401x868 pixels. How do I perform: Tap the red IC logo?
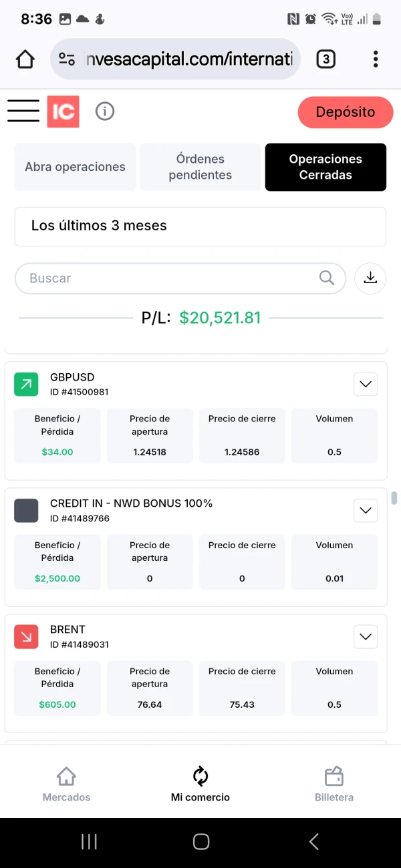[63, 112]
